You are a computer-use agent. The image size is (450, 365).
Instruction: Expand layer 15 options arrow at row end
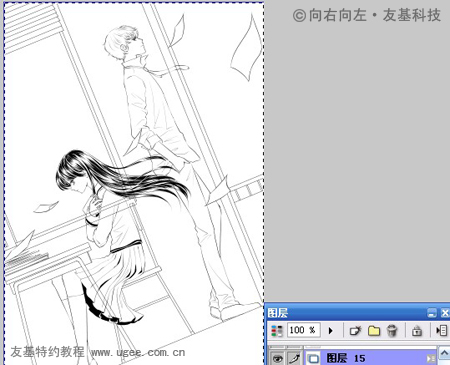[x=431, y=359]
